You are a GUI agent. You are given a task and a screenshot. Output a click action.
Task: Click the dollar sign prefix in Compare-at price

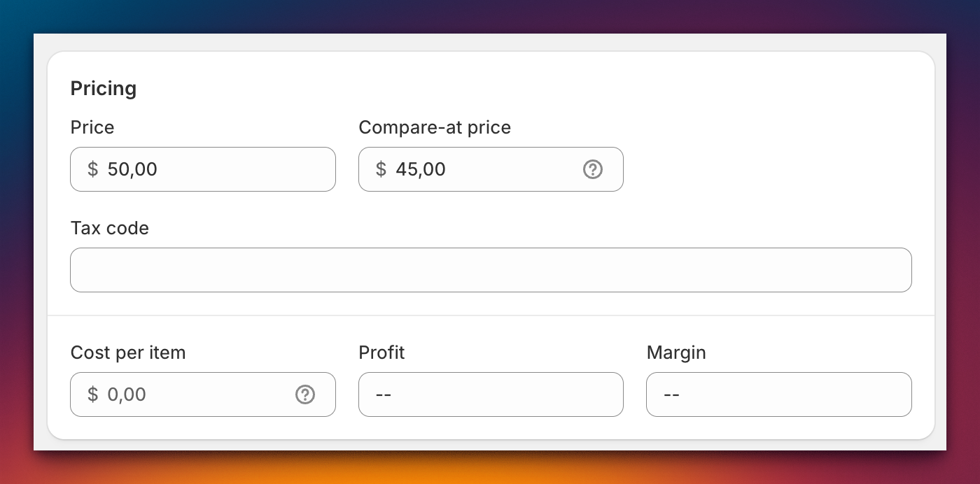point(380,169)
